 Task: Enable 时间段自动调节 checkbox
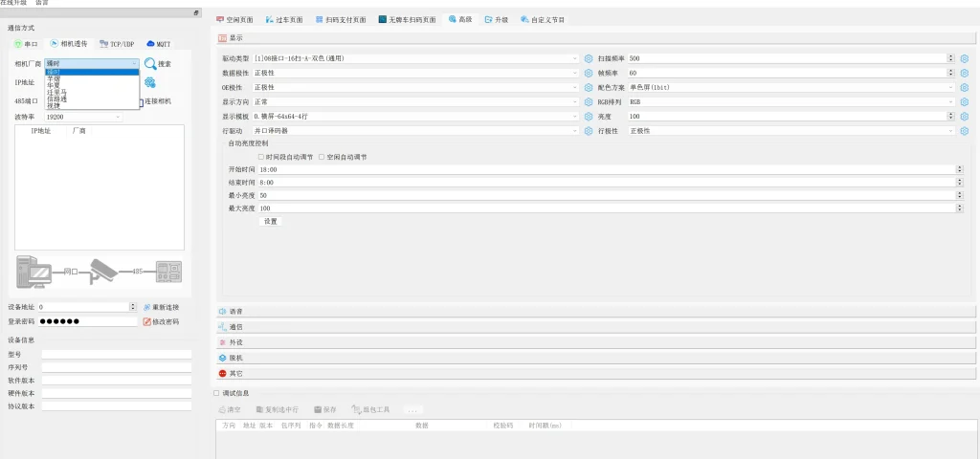261,157
